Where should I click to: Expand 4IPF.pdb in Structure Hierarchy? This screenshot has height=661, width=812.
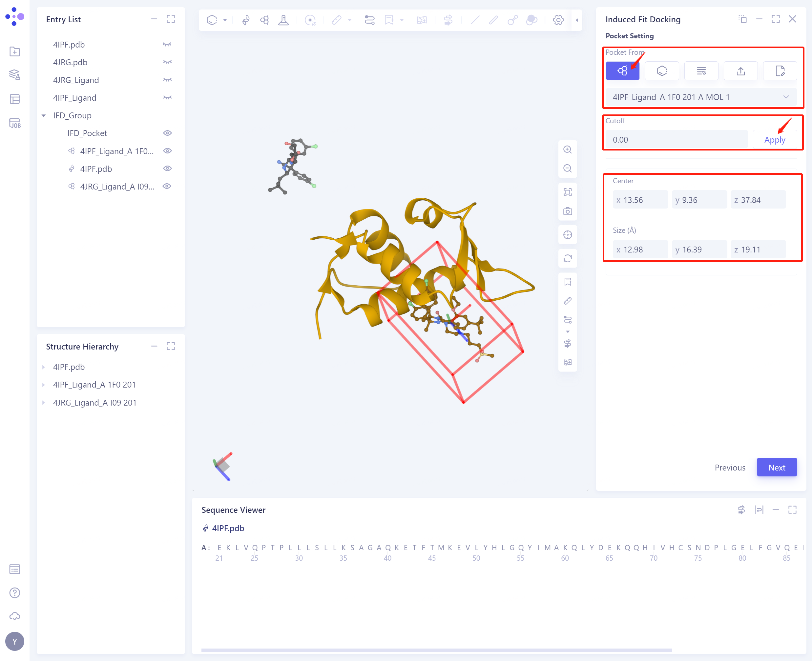(43, 367)
